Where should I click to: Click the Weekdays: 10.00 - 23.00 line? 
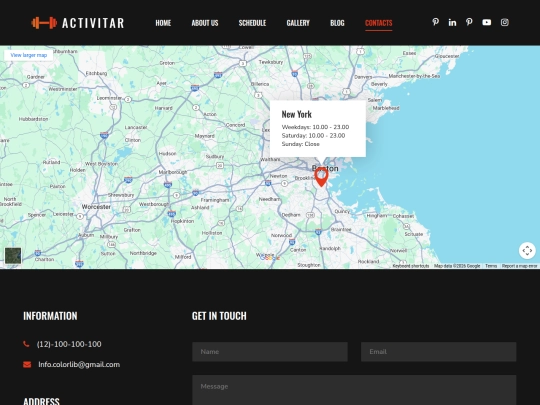point(315,127)
